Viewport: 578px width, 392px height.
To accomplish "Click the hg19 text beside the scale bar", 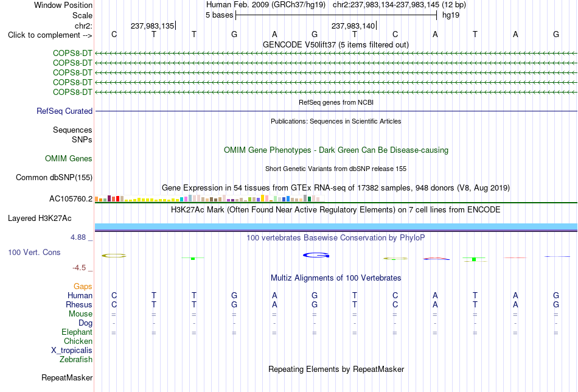I will coord(451,15).
